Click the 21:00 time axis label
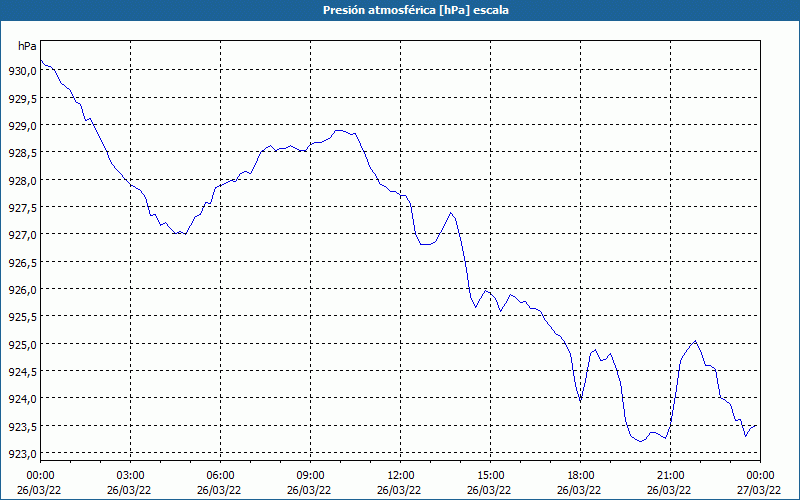Screen dimensions: 800x500 670,476
